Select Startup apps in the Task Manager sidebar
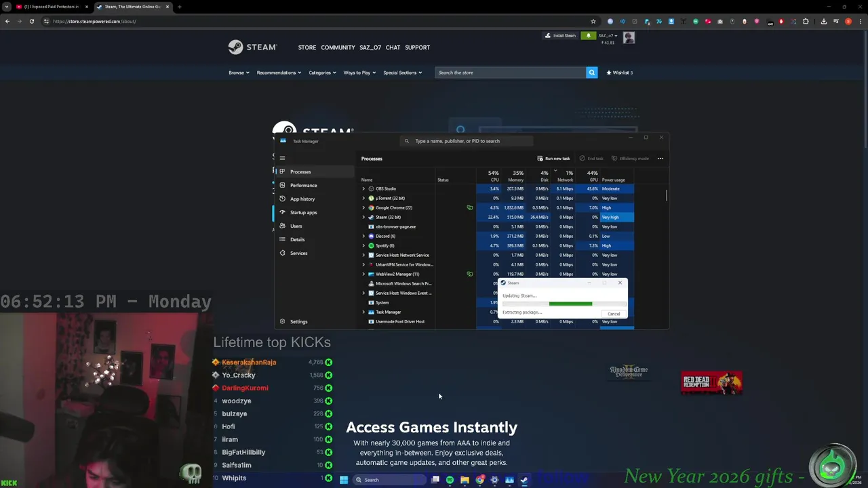 (x=314, y=212)
